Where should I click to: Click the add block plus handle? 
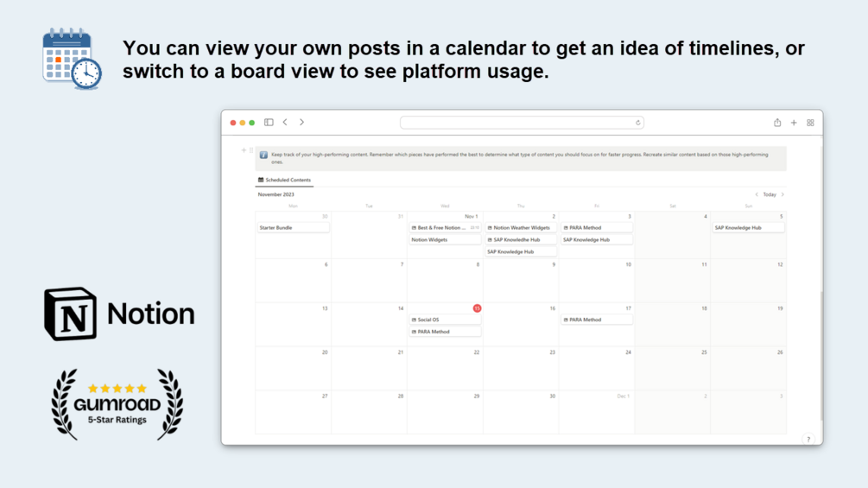point(244,150)
